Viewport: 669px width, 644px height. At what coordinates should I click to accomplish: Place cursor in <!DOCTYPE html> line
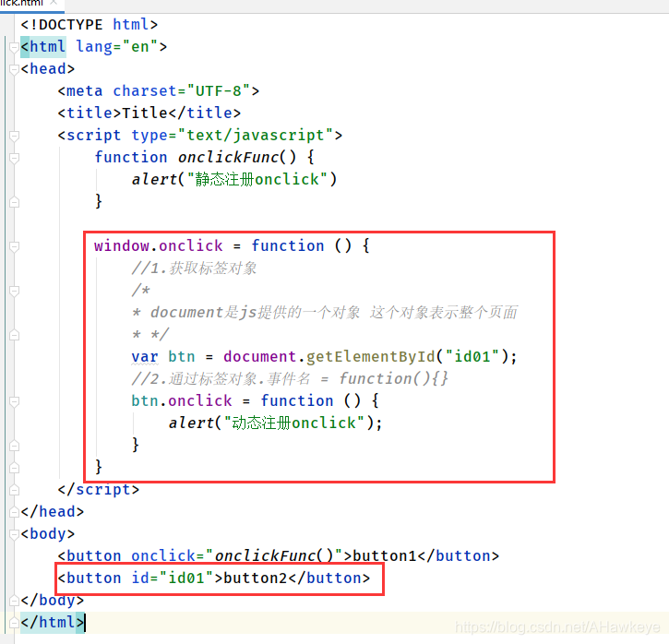coord(90,25)
